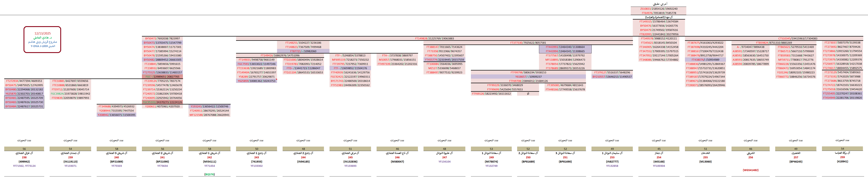
Task: Select the ZS10833 mutation cell at top
Action: tap(658, 9)
